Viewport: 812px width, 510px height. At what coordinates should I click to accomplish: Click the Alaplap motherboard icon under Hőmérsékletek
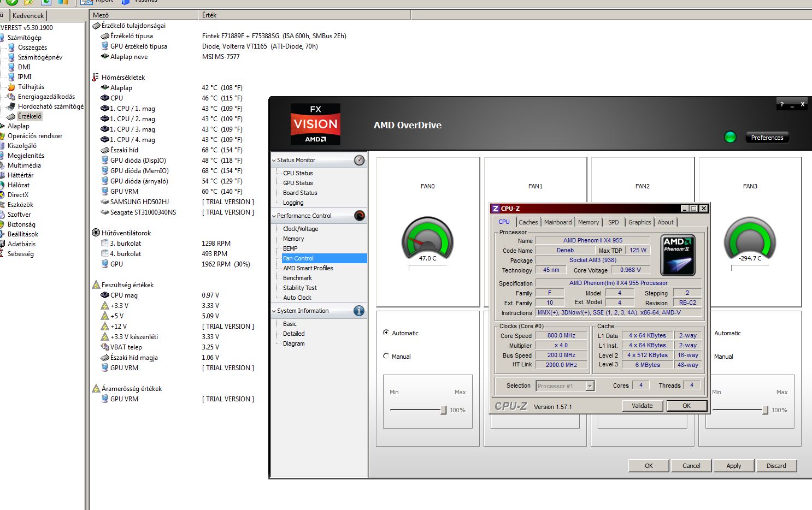coord(105,87)
